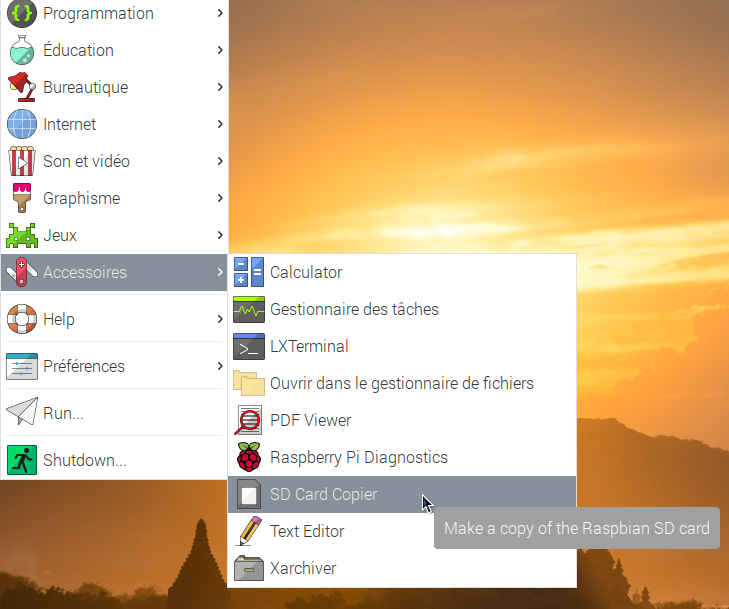Click the Préférences sliders icon

pos(21,366)
